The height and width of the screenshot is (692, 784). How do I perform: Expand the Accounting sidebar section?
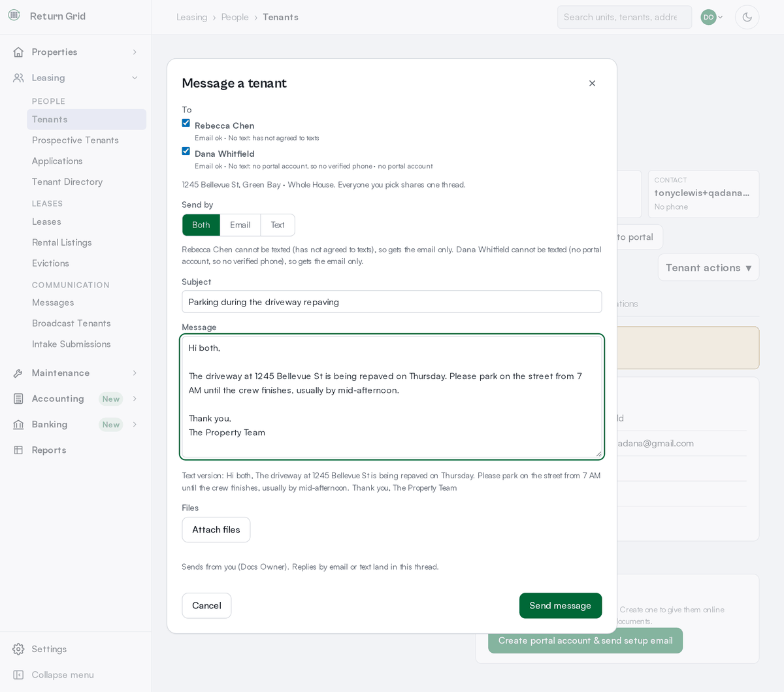[x=135, y=399]
